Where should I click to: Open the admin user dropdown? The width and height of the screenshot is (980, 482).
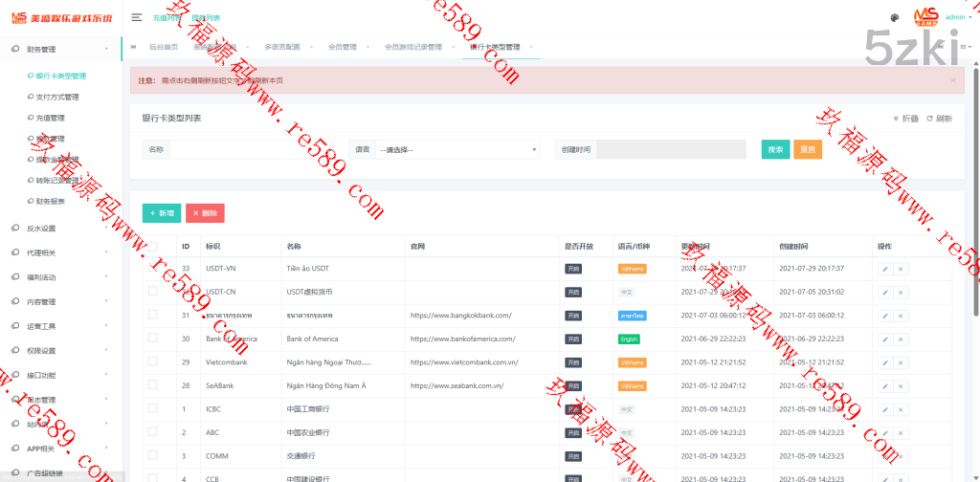(957, 17)
